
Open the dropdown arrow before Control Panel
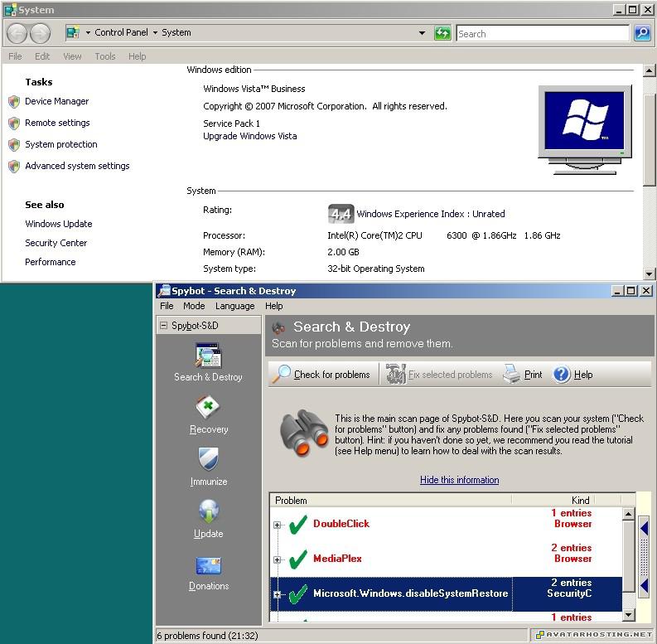(x=88, y=32)
